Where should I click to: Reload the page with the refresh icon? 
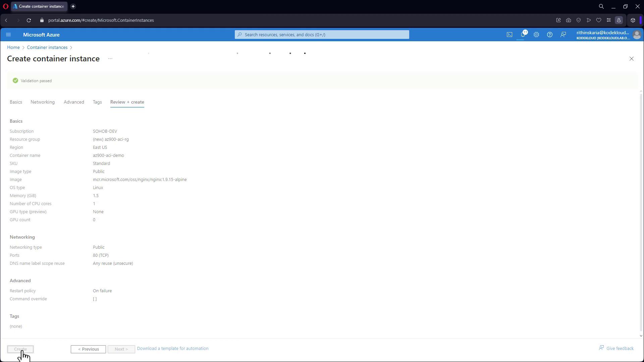[29, 20]
